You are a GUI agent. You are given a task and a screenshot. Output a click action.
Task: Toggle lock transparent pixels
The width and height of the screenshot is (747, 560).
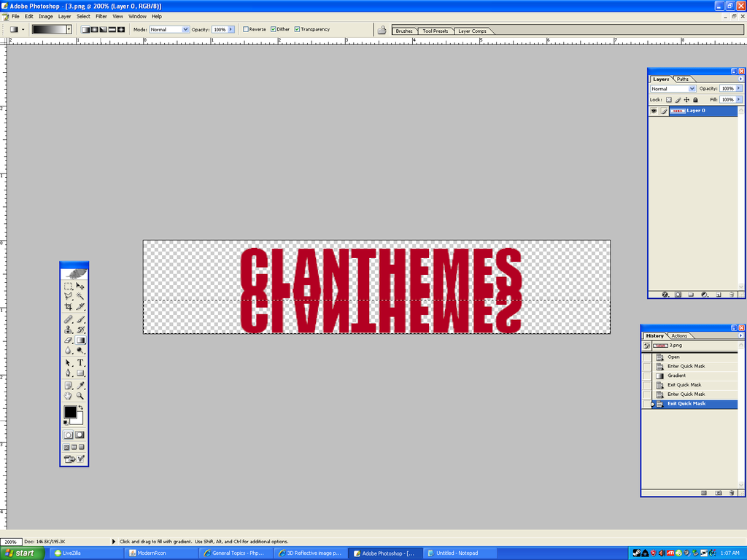[x=668, y=100]
